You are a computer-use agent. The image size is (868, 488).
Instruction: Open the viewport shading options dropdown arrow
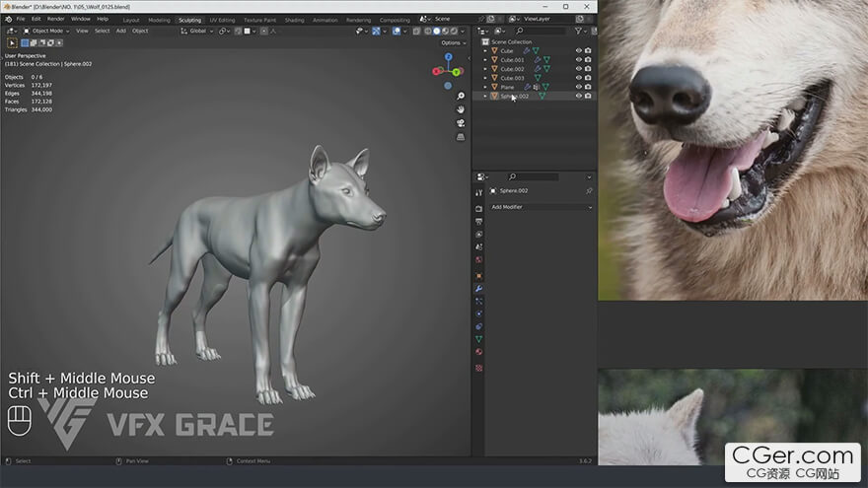[463, 31]
